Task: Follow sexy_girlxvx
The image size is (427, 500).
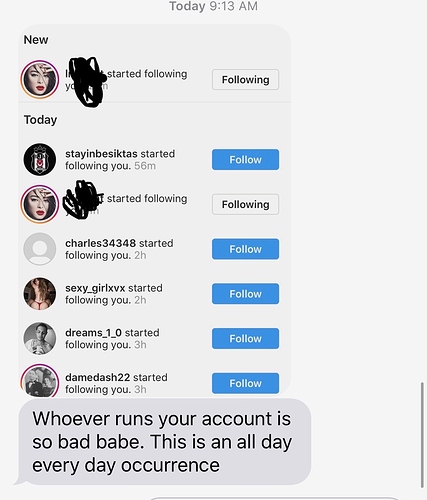Action: [245, 294]
